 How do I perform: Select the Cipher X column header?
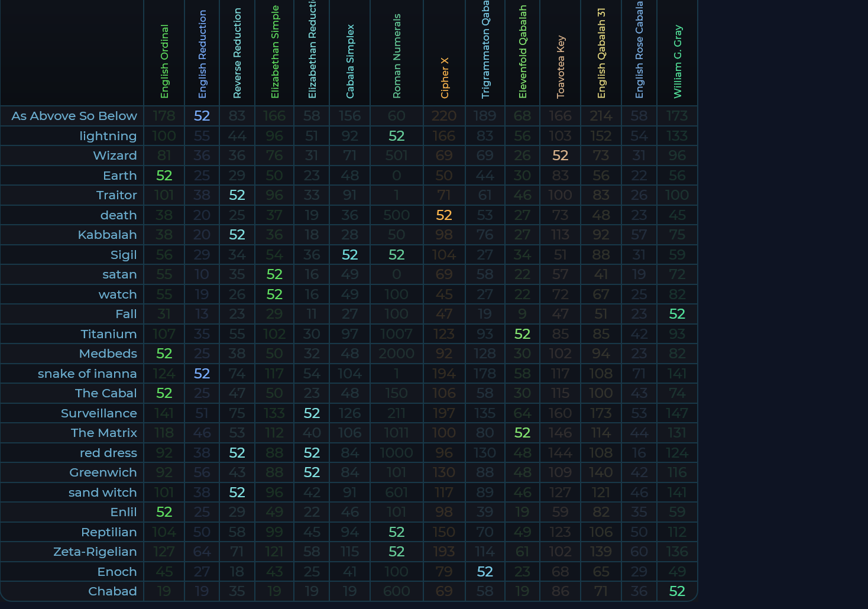pos(445,77)
